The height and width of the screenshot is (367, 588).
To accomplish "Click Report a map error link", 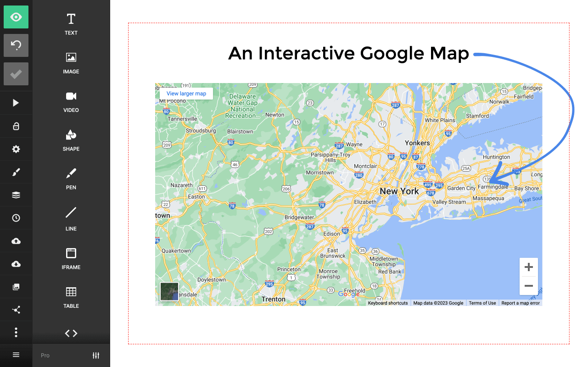I will [521, 303].
